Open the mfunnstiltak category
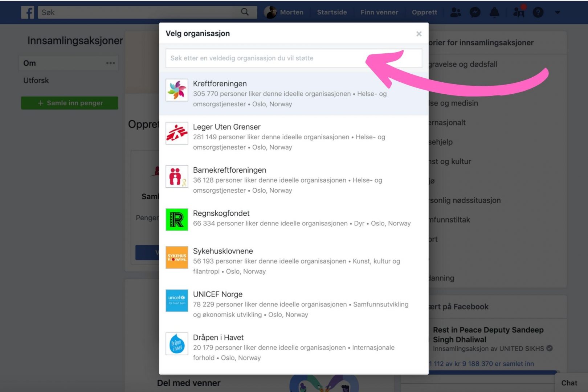Screen dimensions: 588x392 [449, 220]
